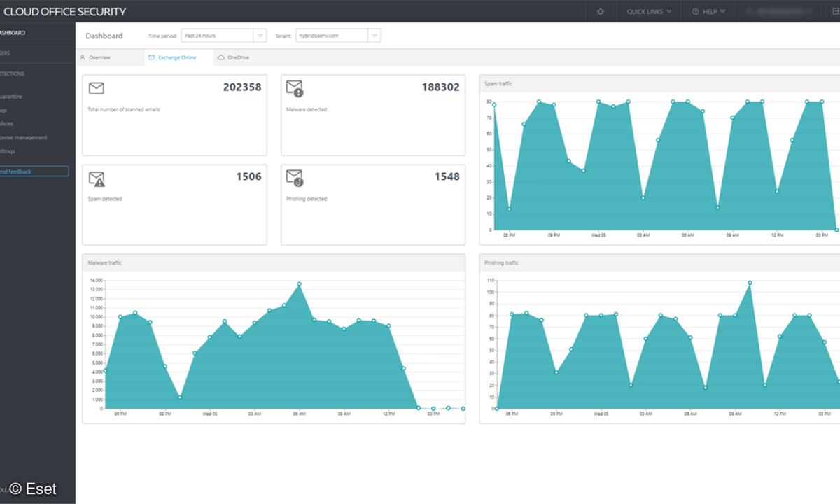Click the 'Wed 05' axis label in Phishing traffic
Screen dimensions: 840x504
click(x=601, y=414)
